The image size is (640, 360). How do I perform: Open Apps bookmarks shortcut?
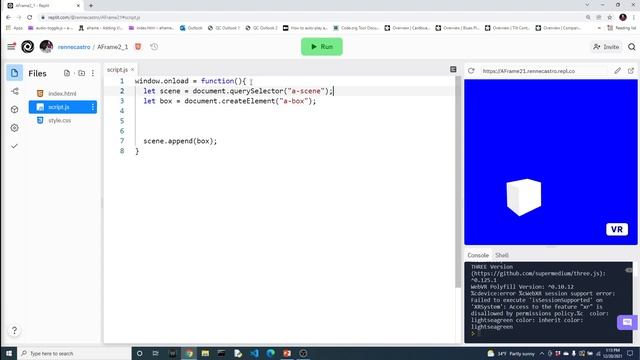coord(15,28)
